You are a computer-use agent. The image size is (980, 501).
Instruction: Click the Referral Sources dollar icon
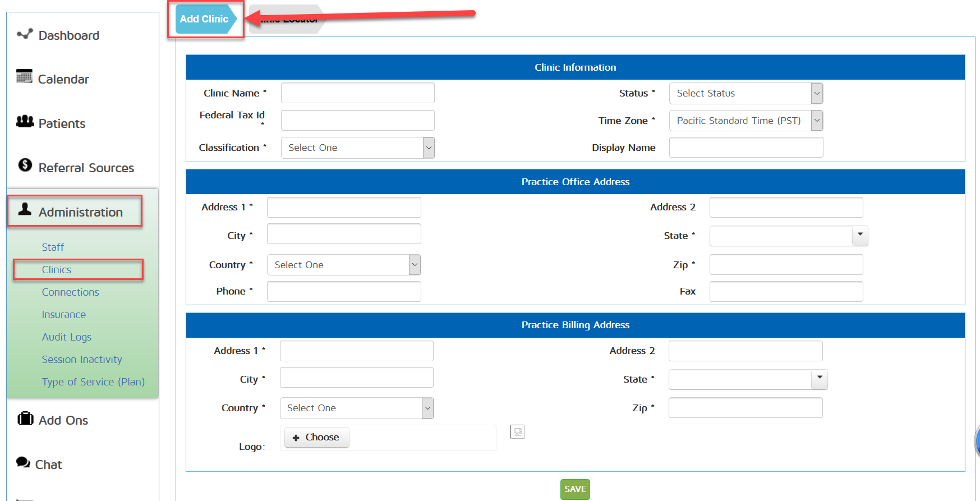[25, 165]
